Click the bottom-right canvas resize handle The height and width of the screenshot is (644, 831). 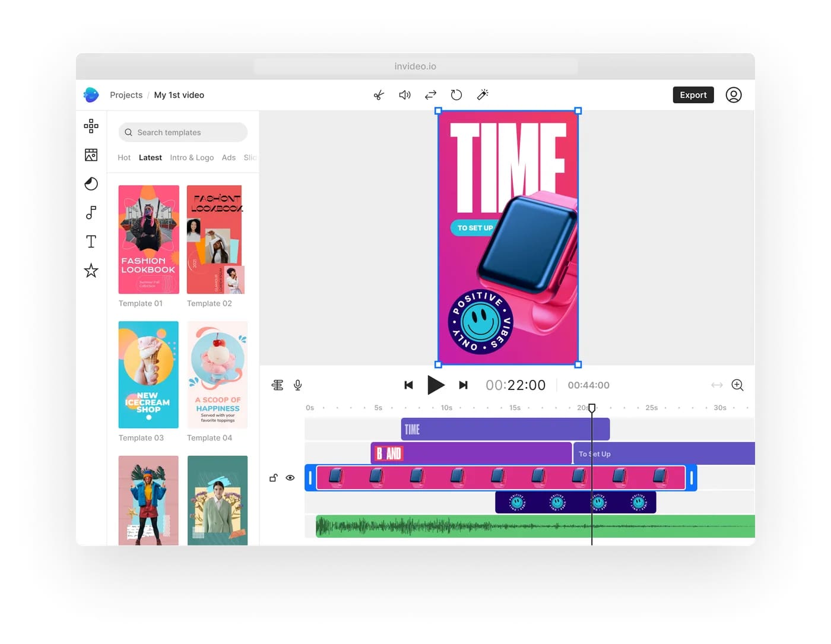click(x=578, y=364)
